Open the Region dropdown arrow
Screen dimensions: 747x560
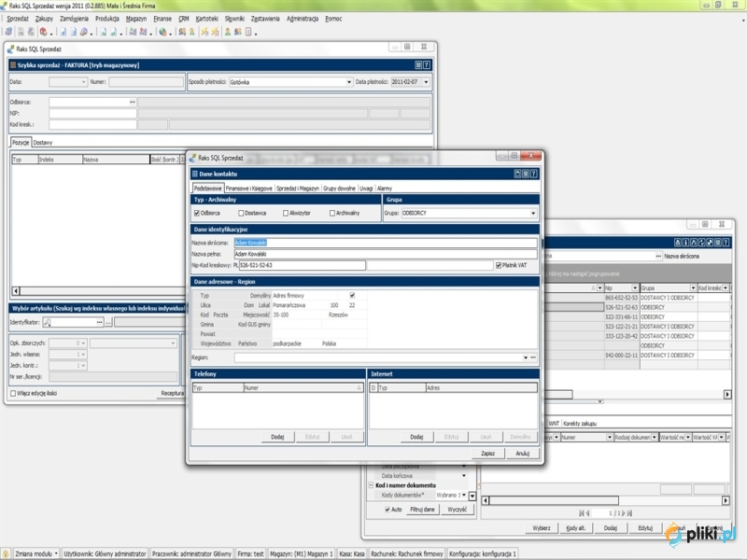click(526, 357)
